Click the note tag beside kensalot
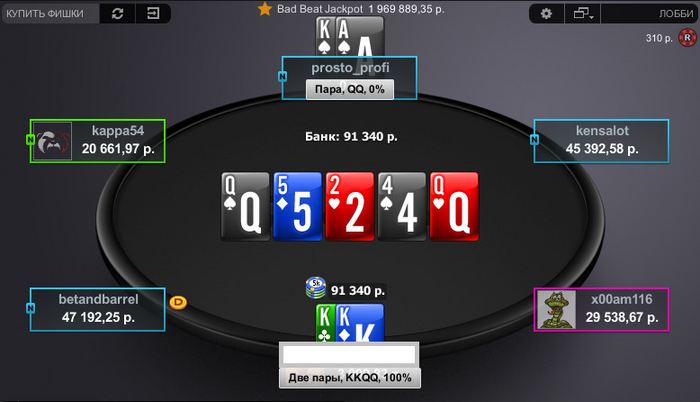Viewport: 700px width, 402px height. (534, 140)
